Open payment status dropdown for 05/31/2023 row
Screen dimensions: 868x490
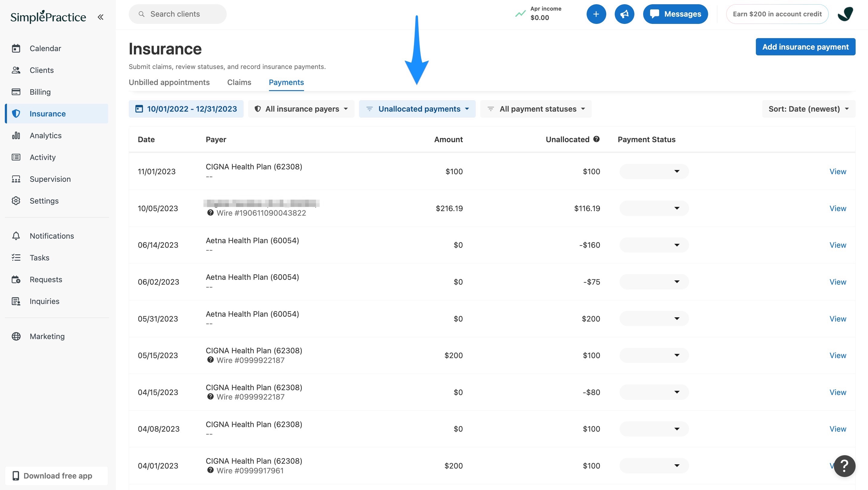654,318
